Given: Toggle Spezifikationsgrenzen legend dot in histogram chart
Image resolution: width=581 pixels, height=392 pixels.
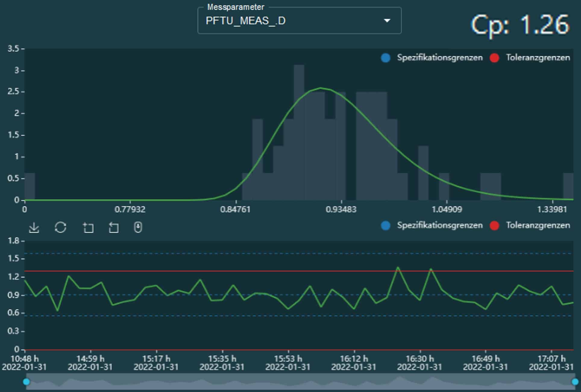Looking at the screenshot, I should pyautogui.click(x=385, y=58).
